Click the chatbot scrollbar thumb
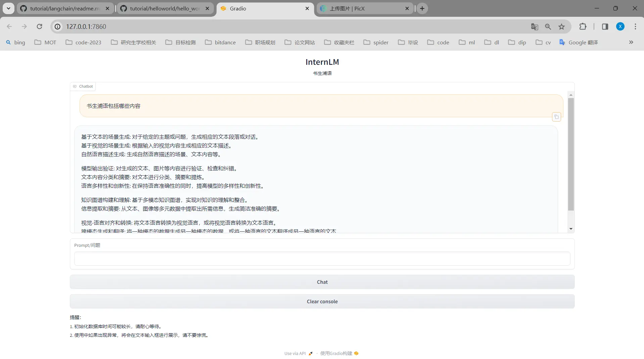This screenshot has height=359, width=644. [571, 154]
